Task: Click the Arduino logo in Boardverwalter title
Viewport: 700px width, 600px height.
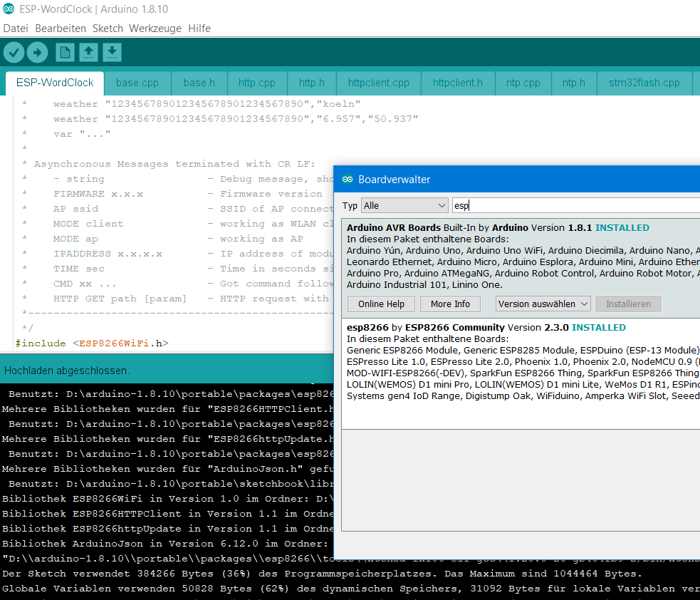Action: [x=348, y=179]
